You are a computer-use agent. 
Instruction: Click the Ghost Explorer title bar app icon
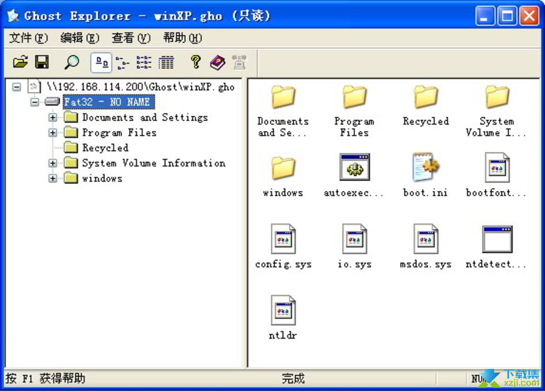point(13,16)
